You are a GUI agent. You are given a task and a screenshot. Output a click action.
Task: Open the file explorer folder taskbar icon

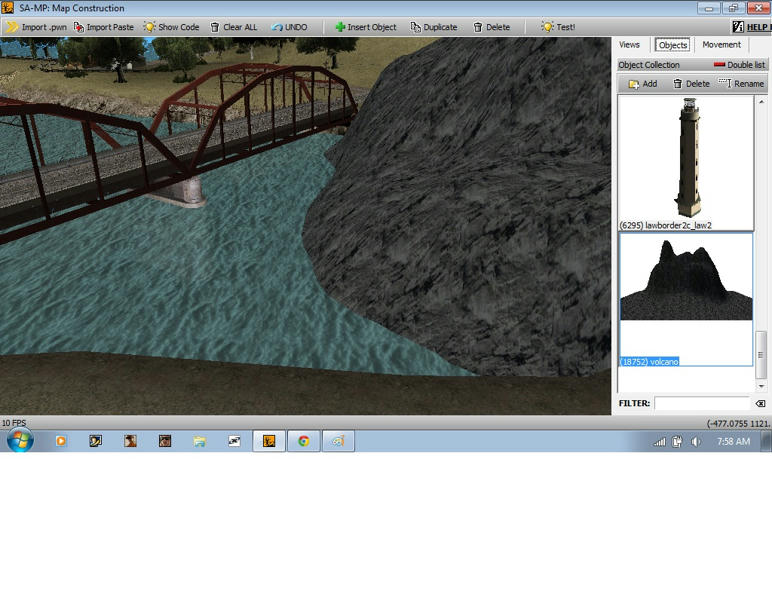(x=199, y=441)
